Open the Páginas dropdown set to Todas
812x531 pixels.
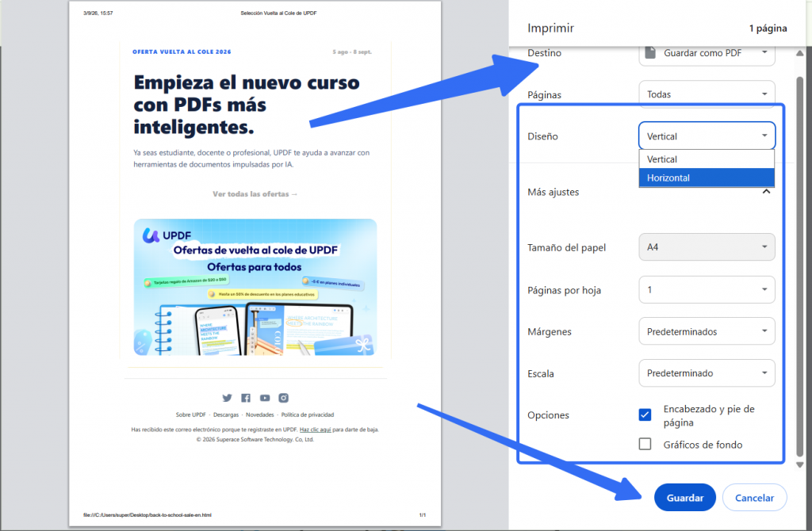point(707,94)
